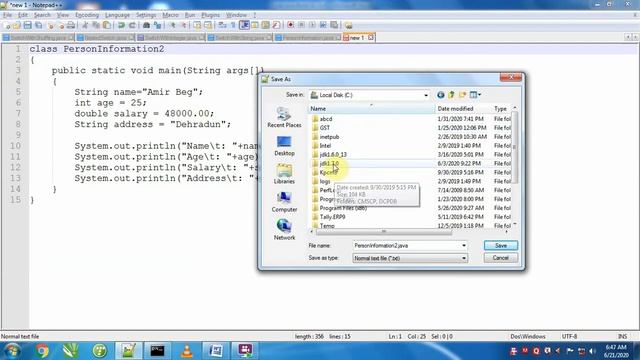Click the Save All toolbar icon
This screenshot has width=640, height=360.
click(39, 25)
